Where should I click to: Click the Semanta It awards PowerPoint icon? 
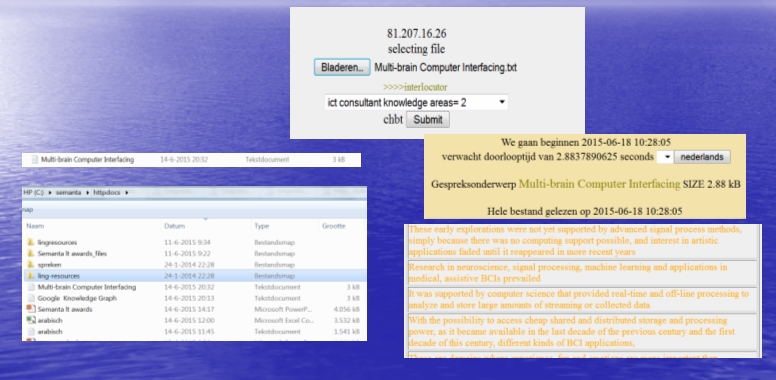[31, 309]
